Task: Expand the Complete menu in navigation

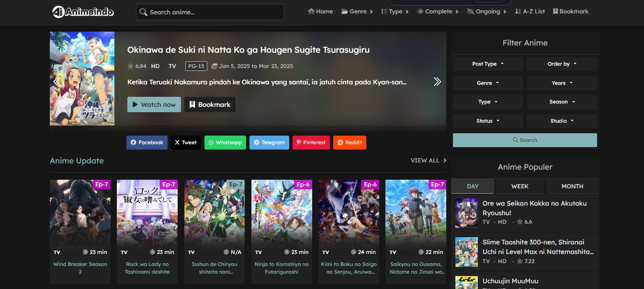Action: 438,12
